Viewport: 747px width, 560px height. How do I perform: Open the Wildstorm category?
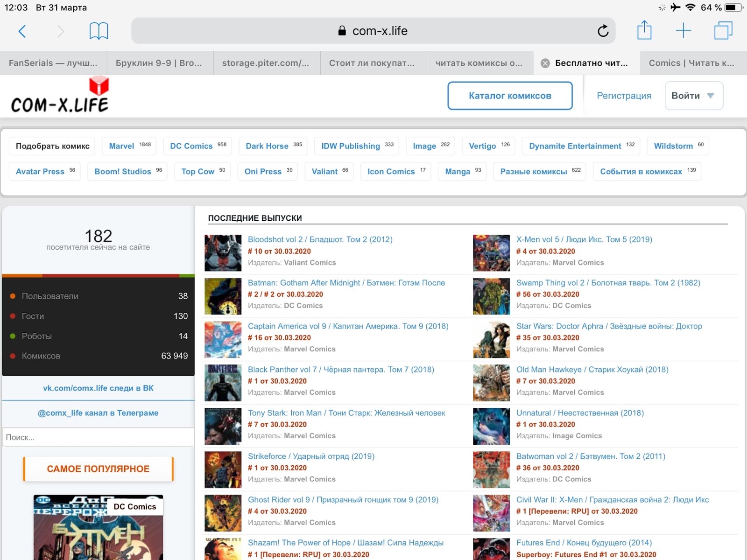(678, 146)
